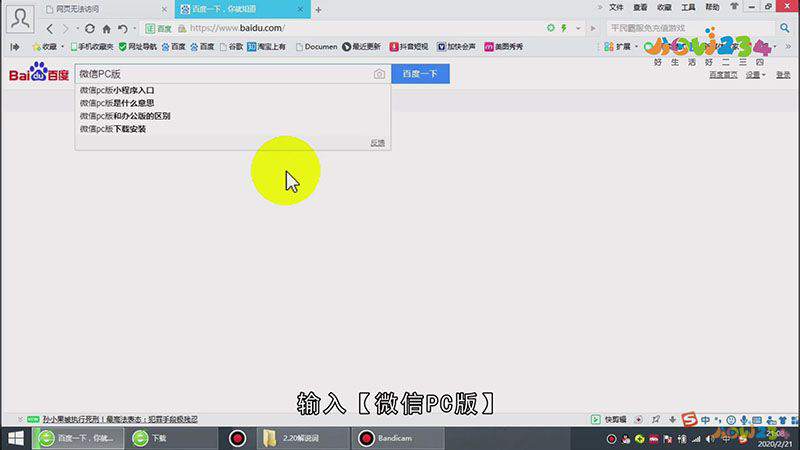
Task: Click the lightning speed mode icon
Action: (x=564, y=28)
